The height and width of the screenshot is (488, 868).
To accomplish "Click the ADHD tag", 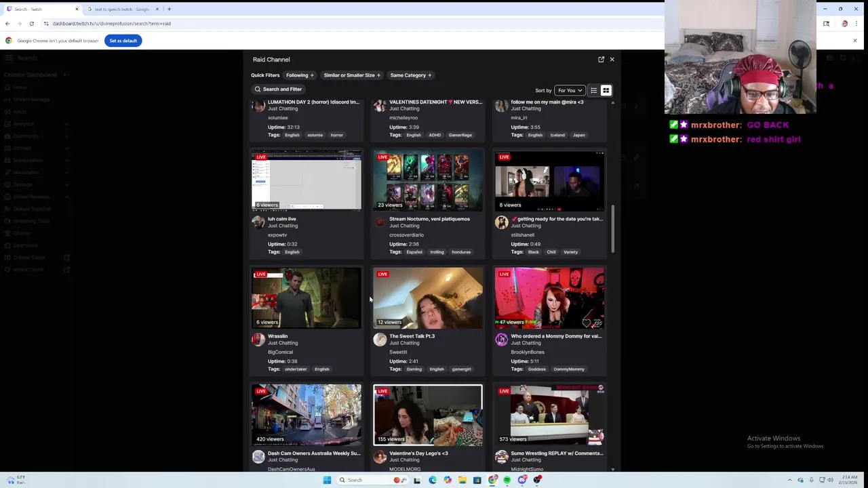I will [435, 135].
